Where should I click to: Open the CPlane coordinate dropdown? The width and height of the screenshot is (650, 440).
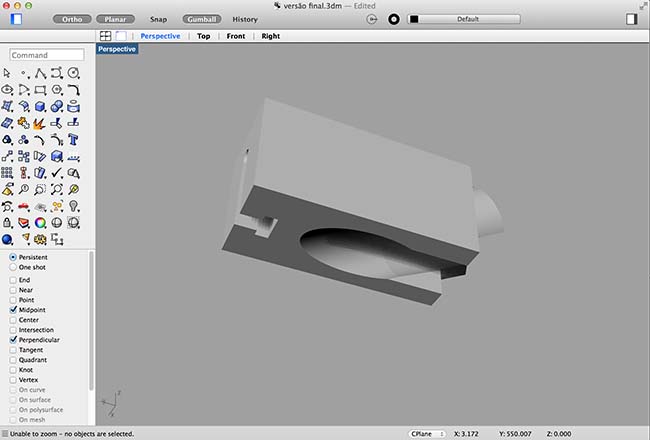427,434
